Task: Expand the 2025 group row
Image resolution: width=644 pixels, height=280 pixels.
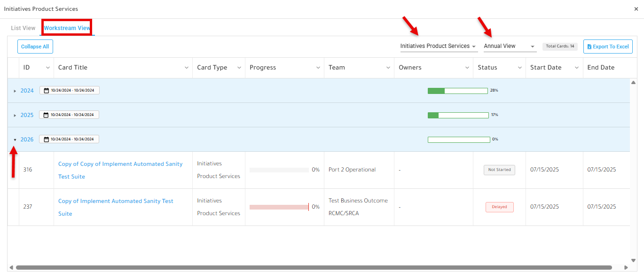Action: (x=15, y=115)
